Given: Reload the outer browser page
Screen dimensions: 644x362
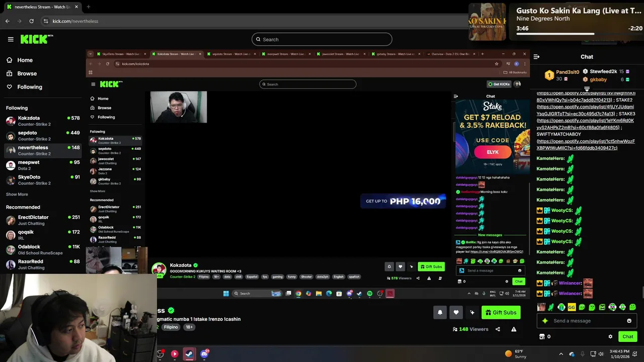Looking at the screenshot, I should click(x=31, y=21).
